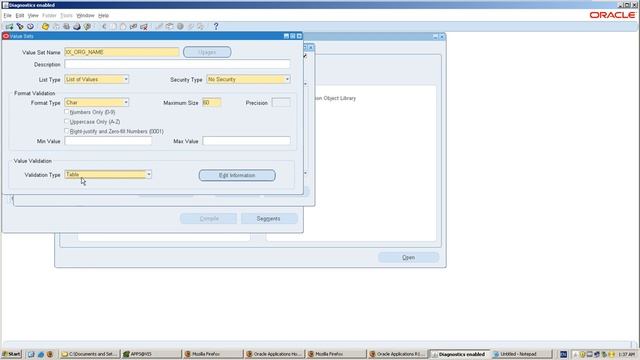
Task: Click the Zoom toolbar icon
Action: [169, 27]
